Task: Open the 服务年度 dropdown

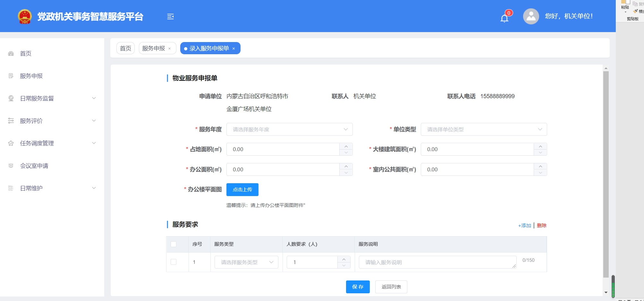Action: coord(289,129)
